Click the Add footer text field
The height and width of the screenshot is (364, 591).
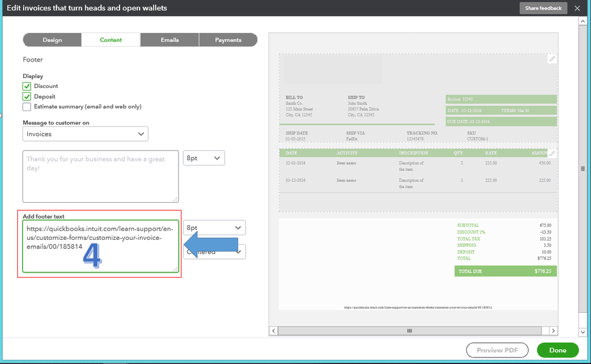click(101, 246)
